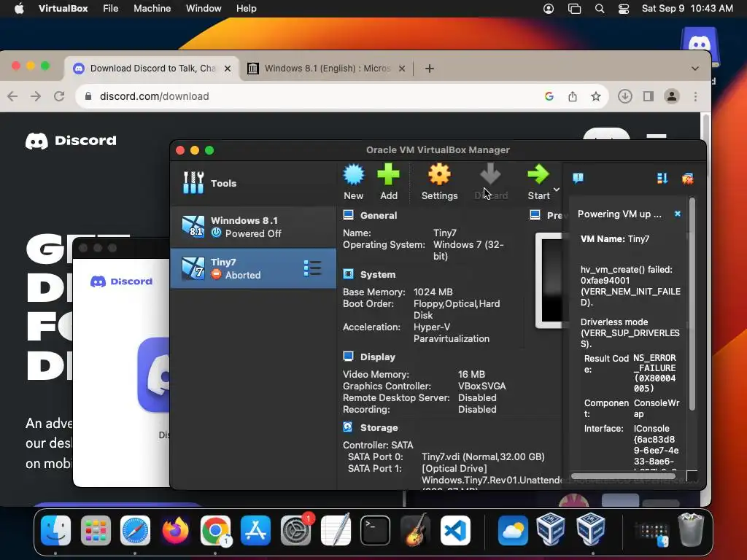
Task: Open the Help menu
Action: (247, 9)
